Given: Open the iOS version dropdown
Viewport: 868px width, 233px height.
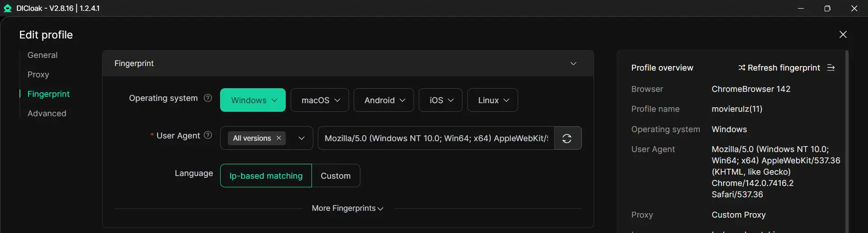Looking at the screenshot, I should point(440,100).
